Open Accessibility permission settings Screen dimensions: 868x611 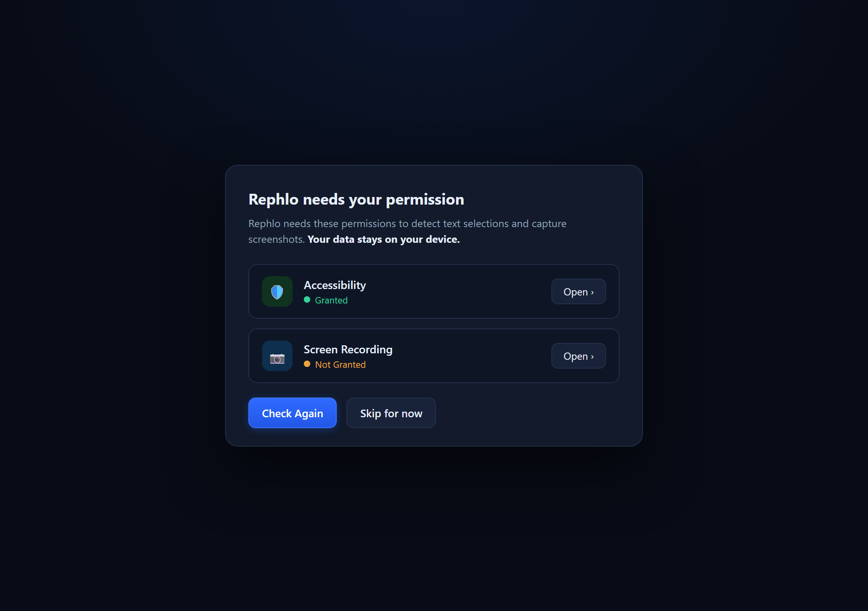(x=578, y=291)
